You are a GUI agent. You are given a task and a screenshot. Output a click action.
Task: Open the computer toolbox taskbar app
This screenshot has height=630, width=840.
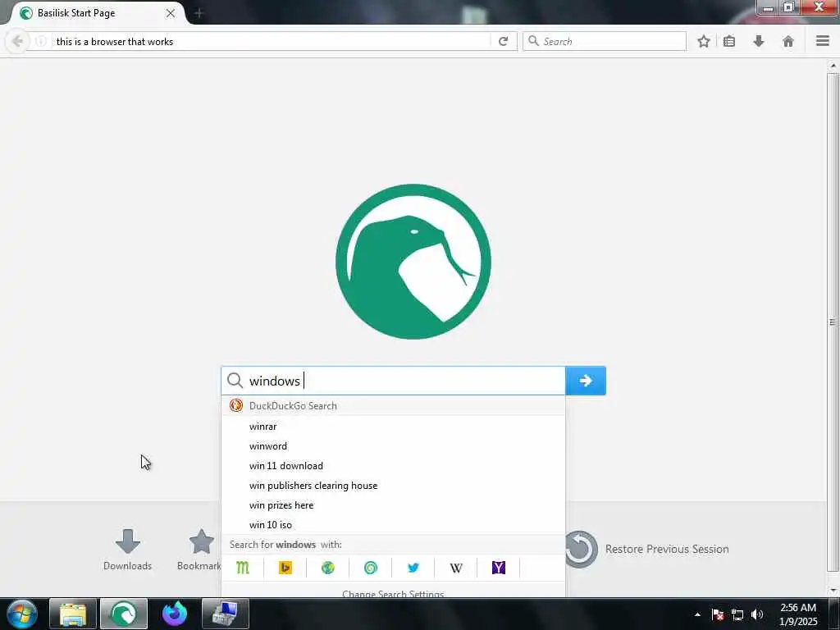point(226,614)
